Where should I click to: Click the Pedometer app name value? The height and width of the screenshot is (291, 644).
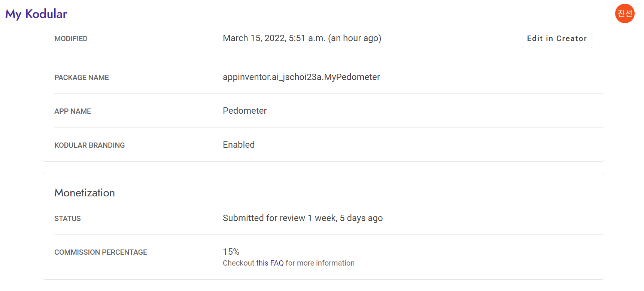tap(244, 111)
